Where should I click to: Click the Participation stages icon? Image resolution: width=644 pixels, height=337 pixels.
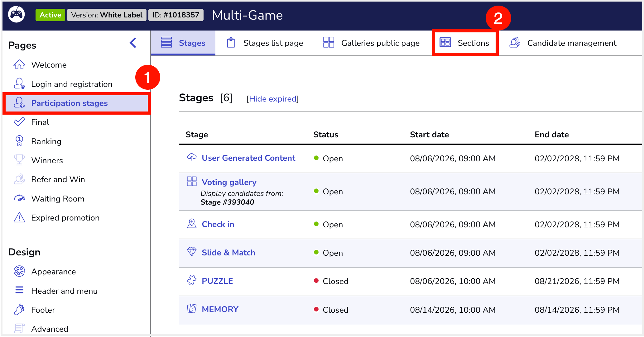[x=19, y=102]
